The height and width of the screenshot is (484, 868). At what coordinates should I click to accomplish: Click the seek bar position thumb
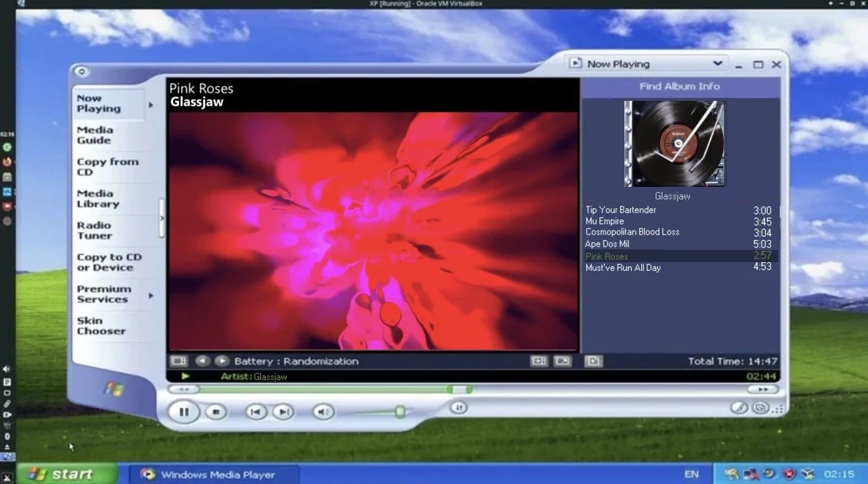(x=460, y=389)
